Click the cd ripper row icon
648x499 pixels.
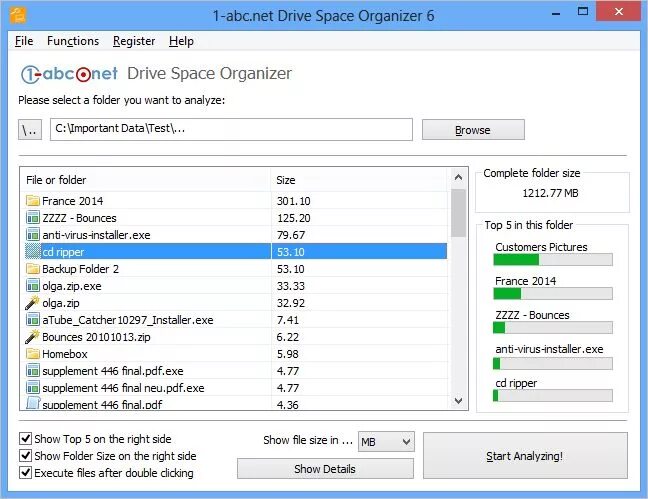[x=33, y=252]
